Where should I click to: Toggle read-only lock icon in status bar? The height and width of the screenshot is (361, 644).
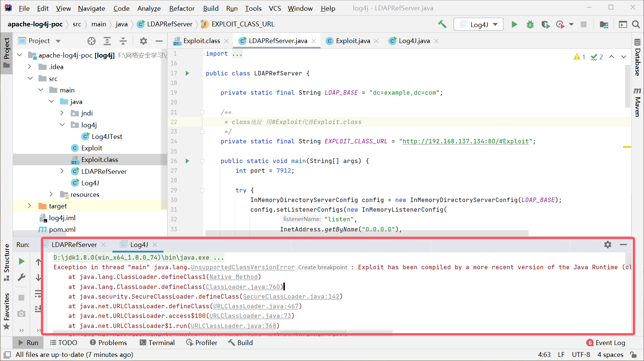(634, 355)
